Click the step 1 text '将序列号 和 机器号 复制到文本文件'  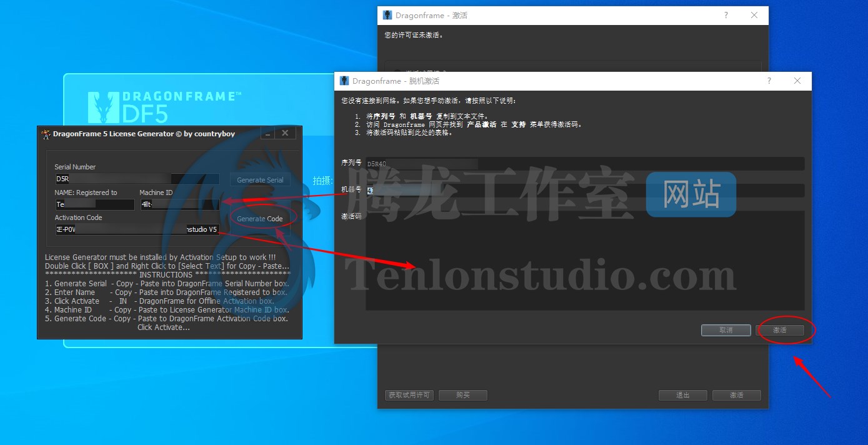click(x=427, y=116)
